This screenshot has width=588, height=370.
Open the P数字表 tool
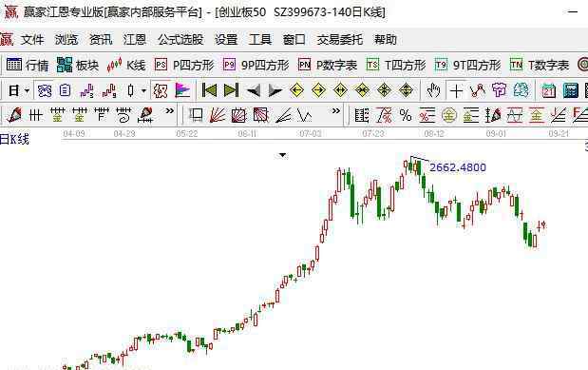(x=328, y=65)
